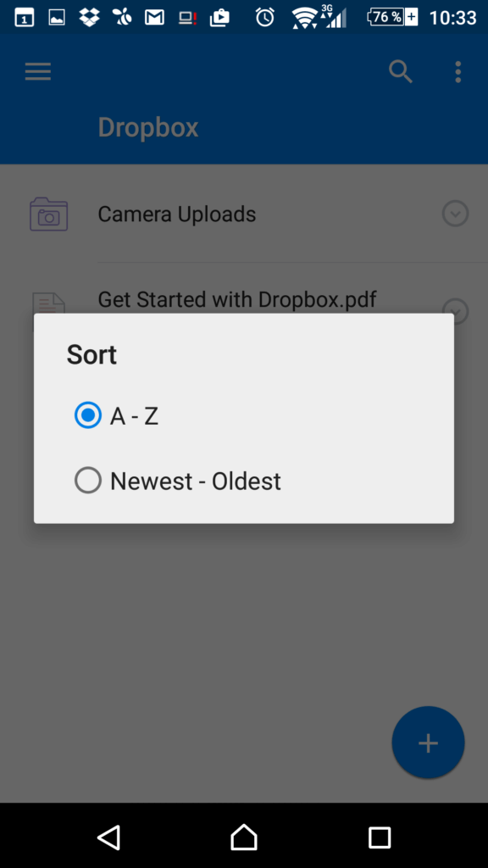Tap the Dropbox icon in status bar
Screen dimensions: 488x868
point(89,18)
